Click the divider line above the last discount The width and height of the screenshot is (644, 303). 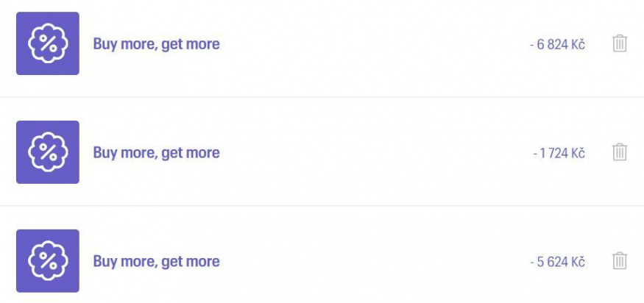click(x=322, y=206)
